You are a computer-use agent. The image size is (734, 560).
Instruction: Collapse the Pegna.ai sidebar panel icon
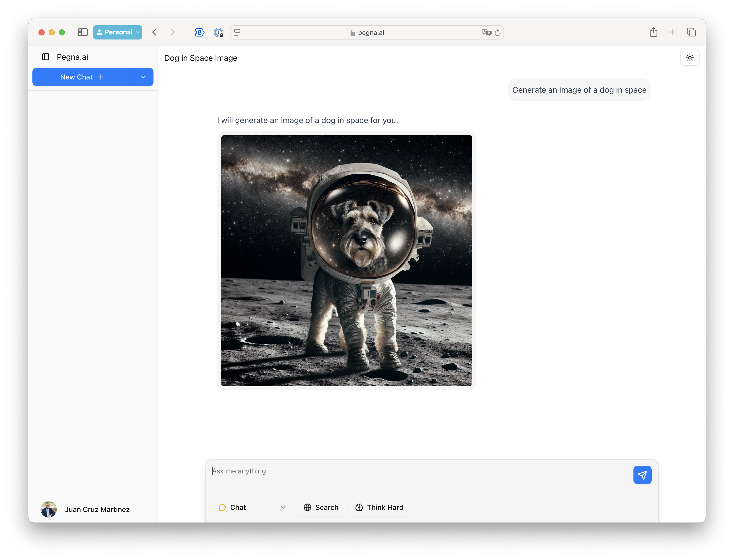click(x=46, y=57)
